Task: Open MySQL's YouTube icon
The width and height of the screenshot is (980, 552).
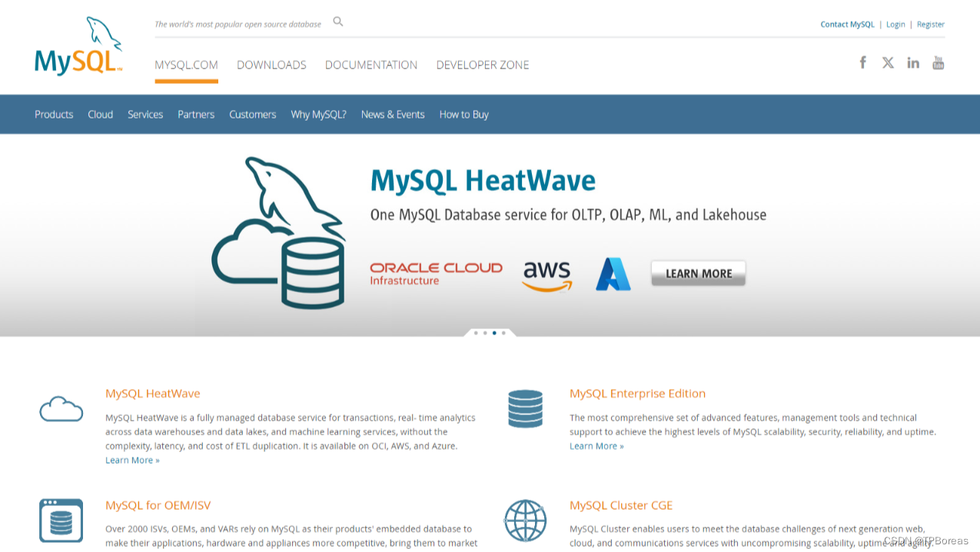Action: click(938, 62)
